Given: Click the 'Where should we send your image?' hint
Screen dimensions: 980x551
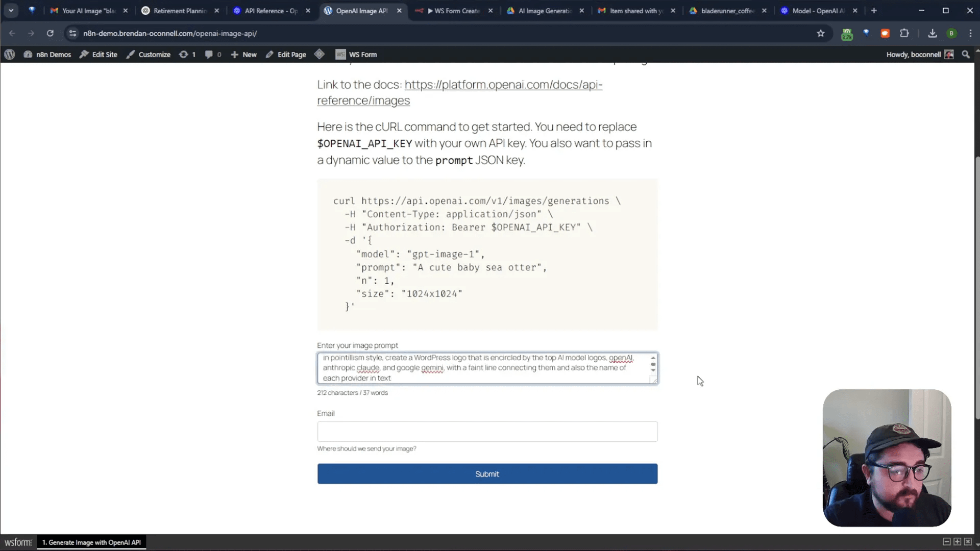Looking at the screenshot, I should point(366,449).
